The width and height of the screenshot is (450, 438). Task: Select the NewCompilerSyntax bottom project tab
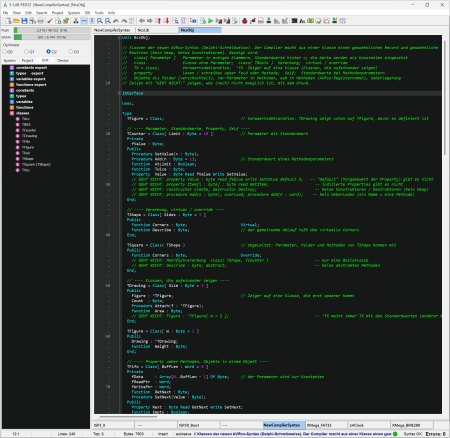[284, 425]
